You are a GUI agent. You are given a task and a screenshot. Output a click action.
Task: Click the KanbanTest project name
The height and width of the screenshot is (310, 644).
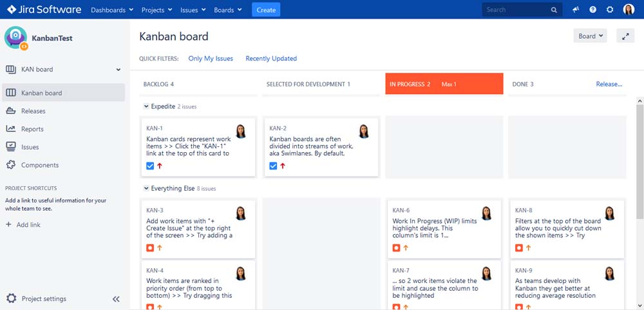[52, 38]
